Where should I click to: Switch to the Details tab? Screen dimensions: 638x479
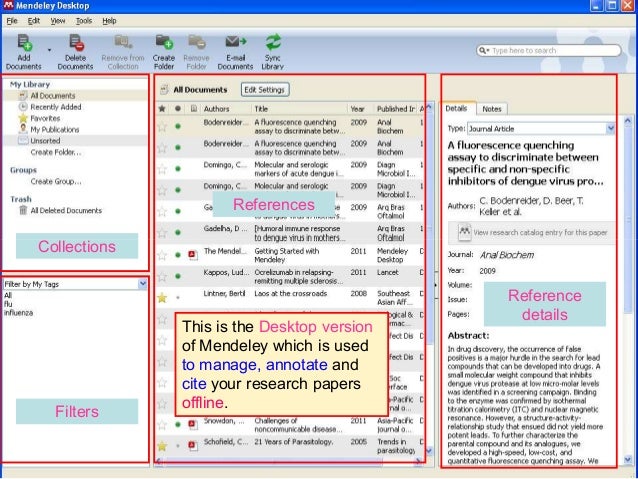456,108
